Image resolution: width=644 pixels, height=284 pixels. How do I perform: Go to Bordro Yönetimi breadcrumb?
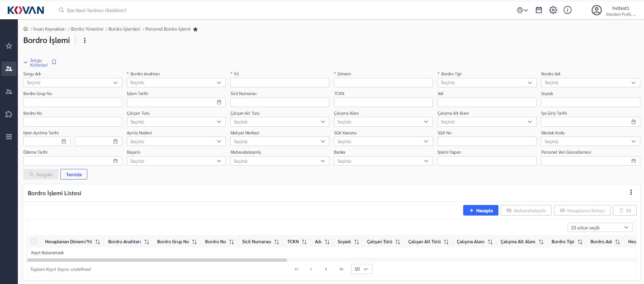(x=87, y=29)
